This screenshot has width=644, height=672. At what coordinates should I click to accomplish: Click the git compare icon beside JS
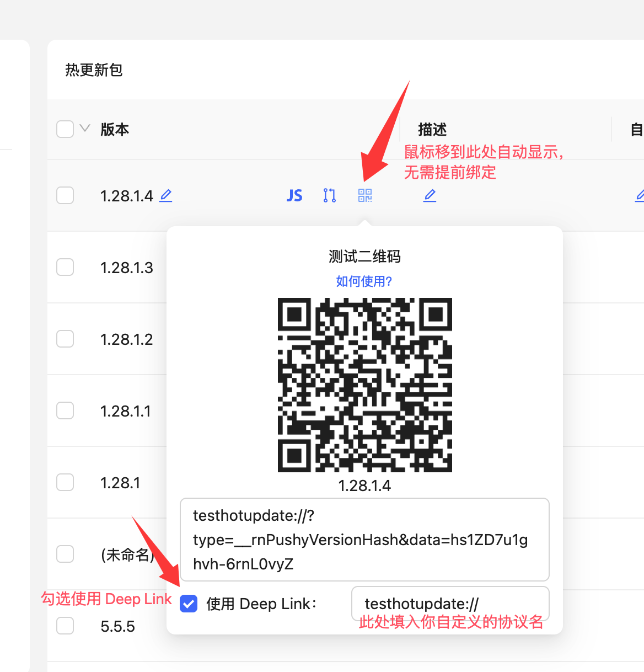coord(330,195)
